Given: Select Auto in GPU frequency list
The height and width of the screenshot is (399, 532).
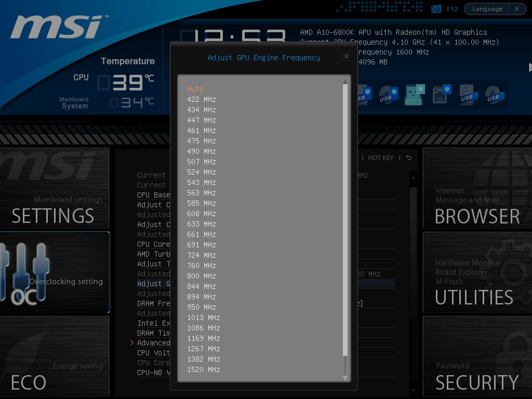Looking at the screenshot, I should [x=195, y=89].
